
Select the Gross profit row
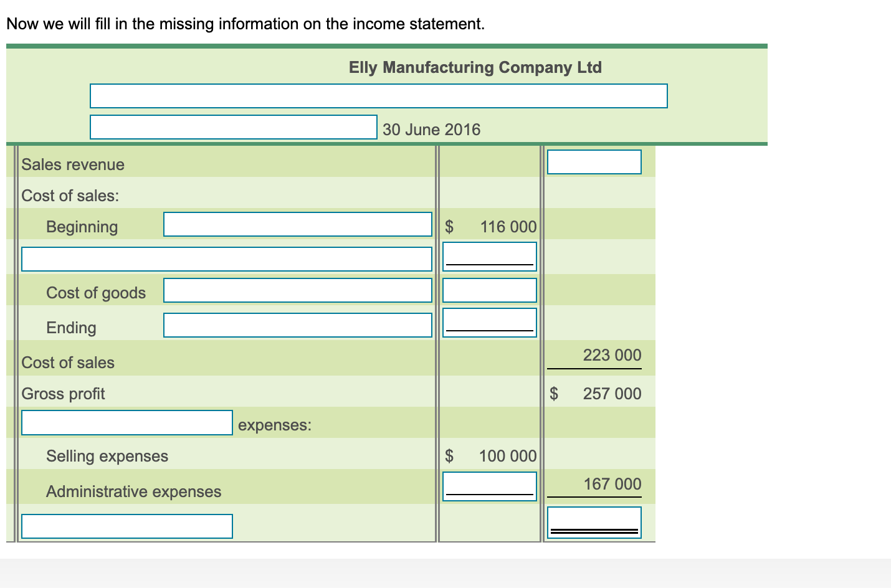[63, 393]
